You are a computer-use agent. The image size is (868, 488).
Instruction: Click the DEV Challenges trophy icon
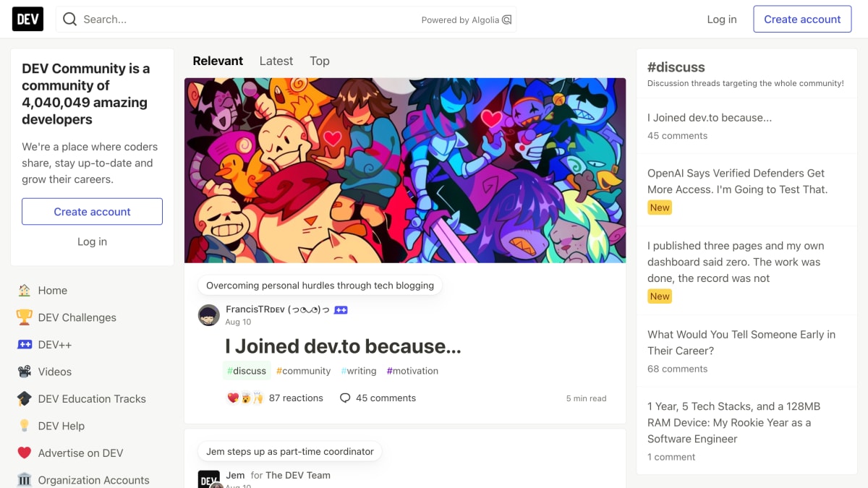[25, 317]
